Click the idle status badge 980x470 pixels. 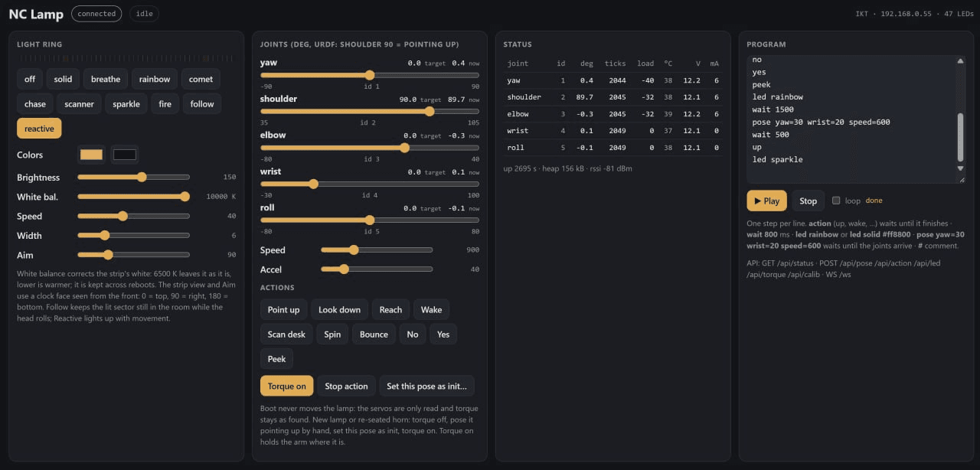coord(145,13)
